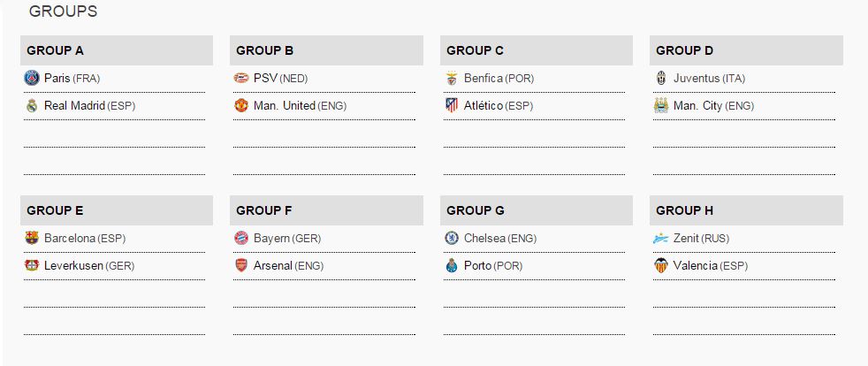868x366 pixels.
Task: Click the Real Madrid club crest
Action: pos(33,105)
